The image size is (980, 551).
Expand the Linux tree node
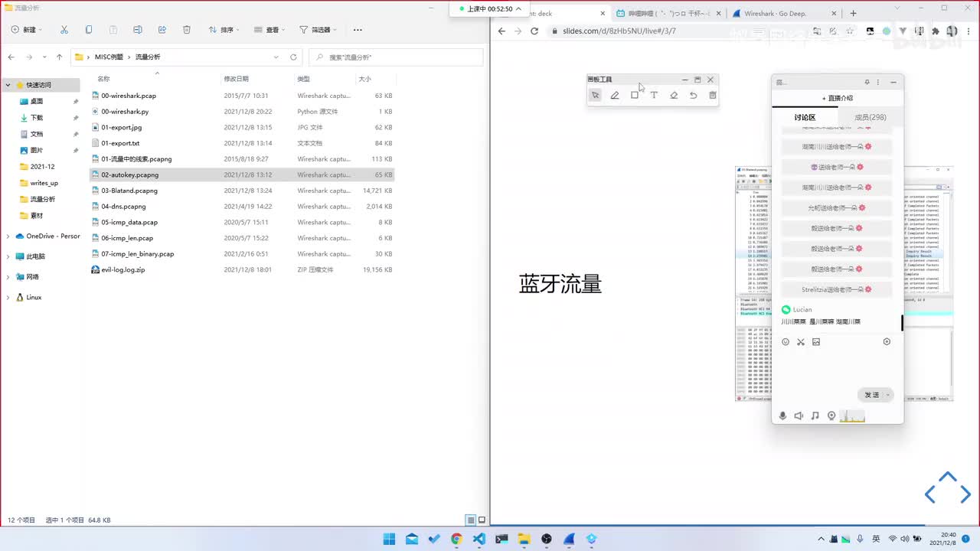click(8, 298)
